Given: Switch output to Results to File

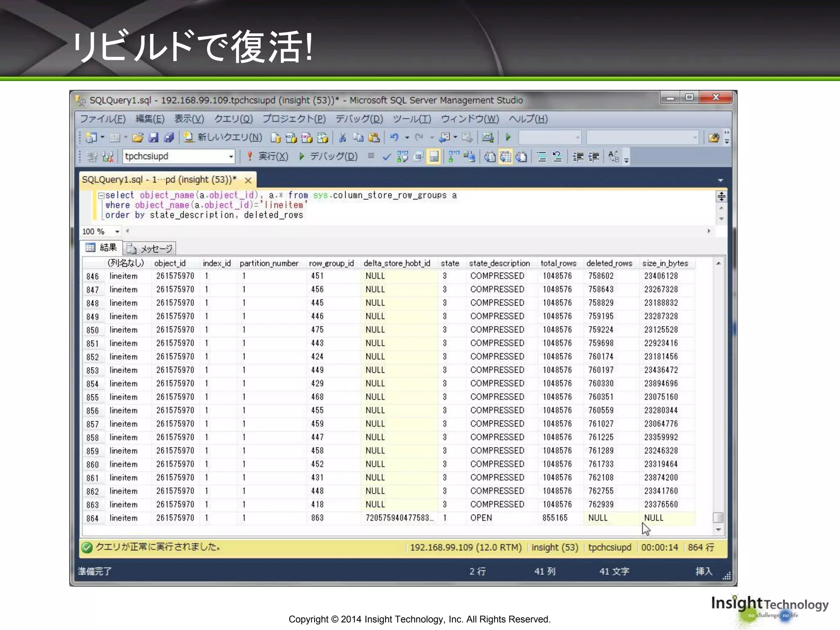Looking at the screenshot, I should pos(521,157).
